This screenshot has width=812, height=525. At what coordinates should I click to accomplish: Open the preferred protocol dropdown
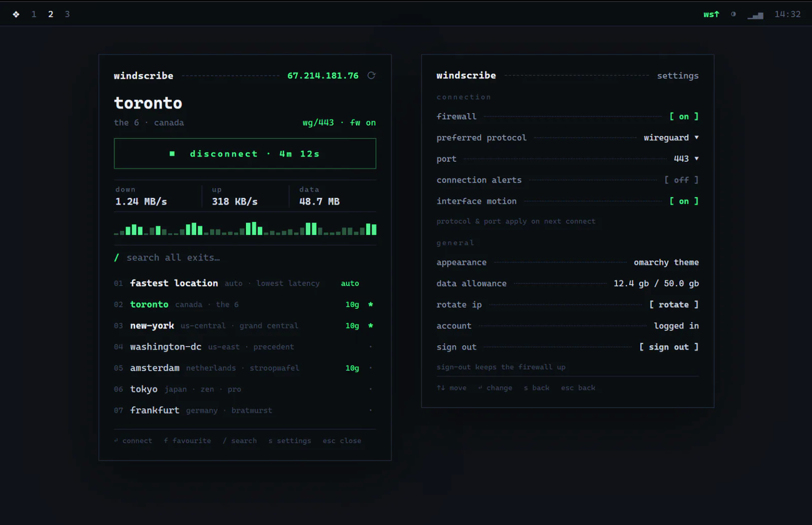pyautogui.click(x=671, y=138)
